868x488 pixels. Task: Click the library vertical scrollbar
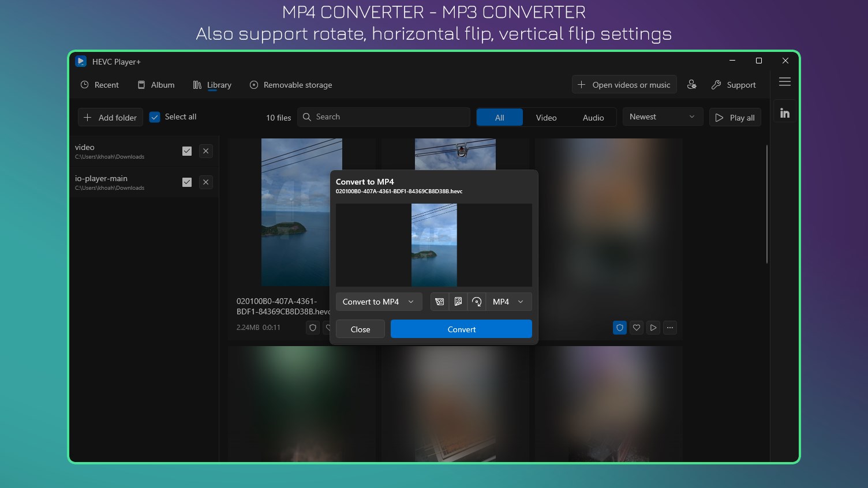(767, 204)
